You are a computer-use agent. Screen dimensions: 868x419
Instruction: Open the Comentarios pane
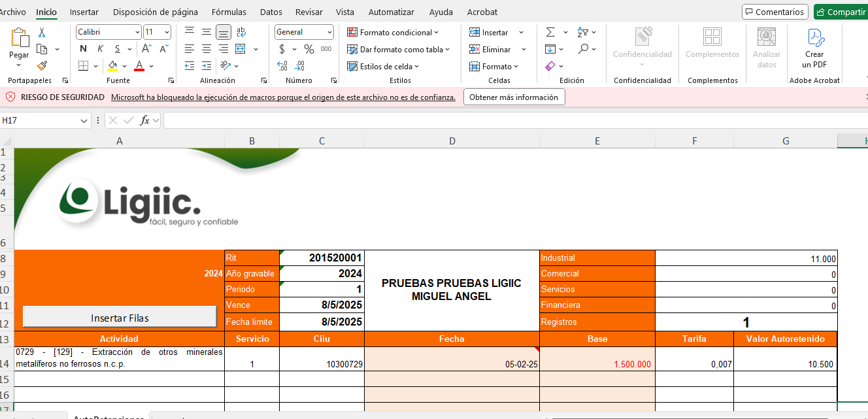click(x=775, y=12)
